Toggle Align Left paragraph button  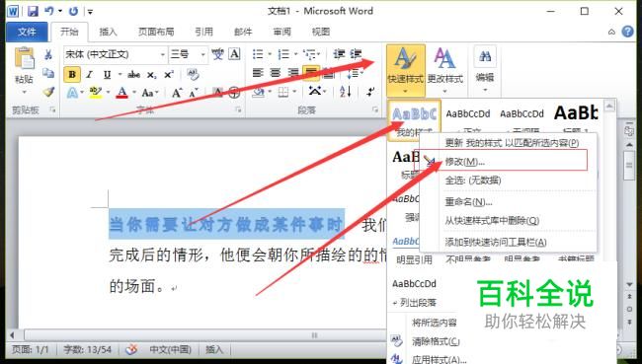click(x=258, y=73)
